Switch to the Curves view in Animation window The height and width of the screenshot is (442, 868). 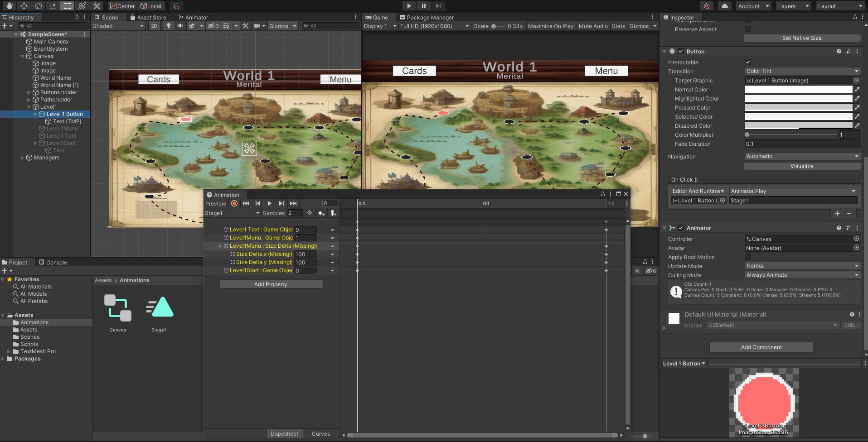pyautogui.click(x=320, y=433)
